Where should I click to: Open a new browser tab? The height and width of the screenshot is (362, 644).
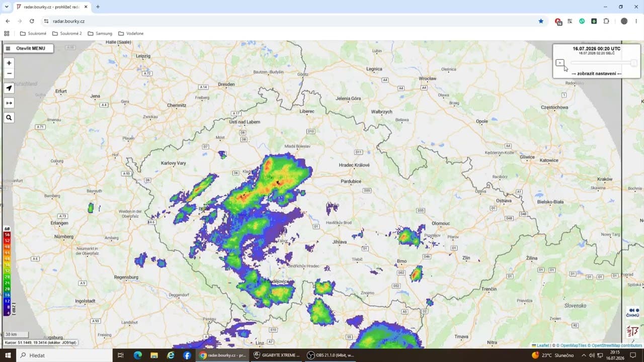(98, 7)
